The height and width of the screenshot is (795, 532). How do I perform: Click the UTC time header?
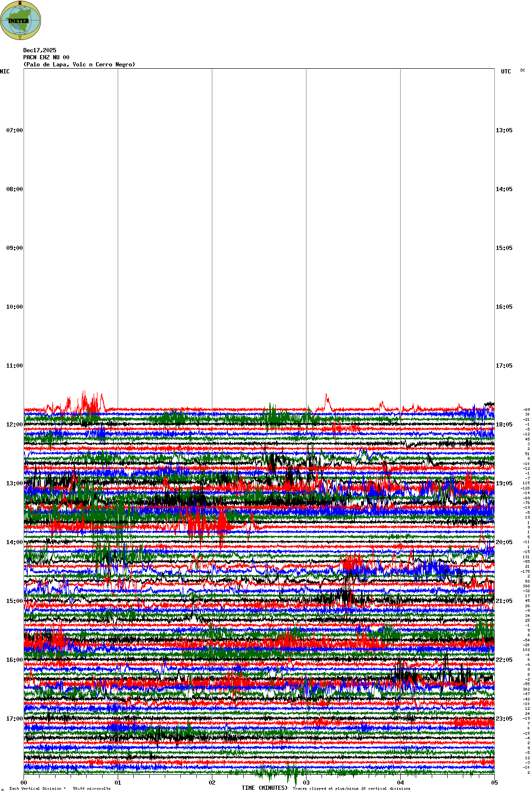506,72
